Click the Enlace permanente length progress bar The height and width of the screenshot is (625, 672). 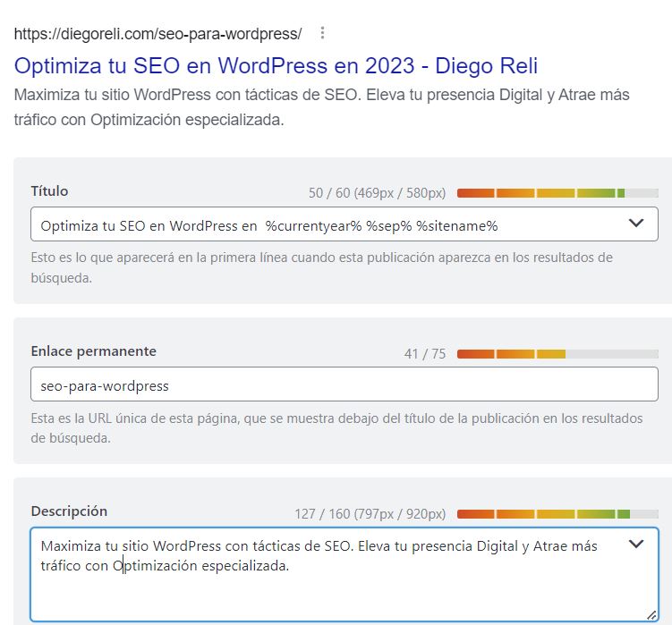pyautogui.click(x=557, y=354)
